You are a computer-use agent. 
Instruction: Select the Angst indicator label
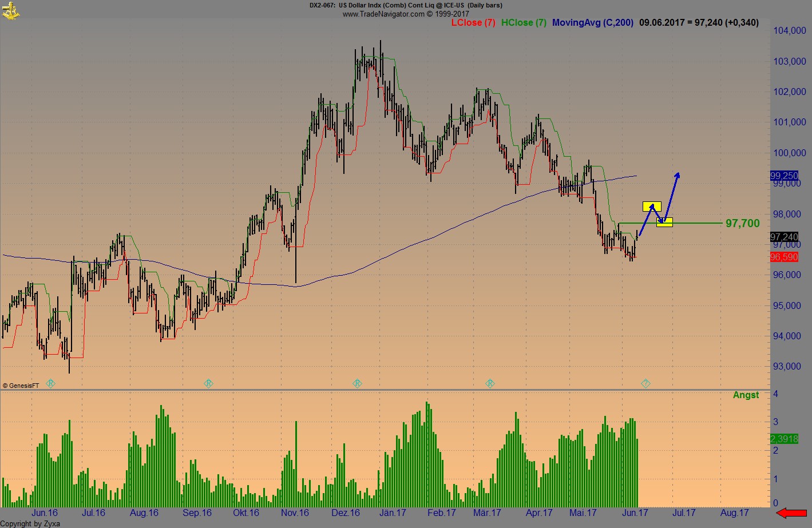[x=746, y=395]
